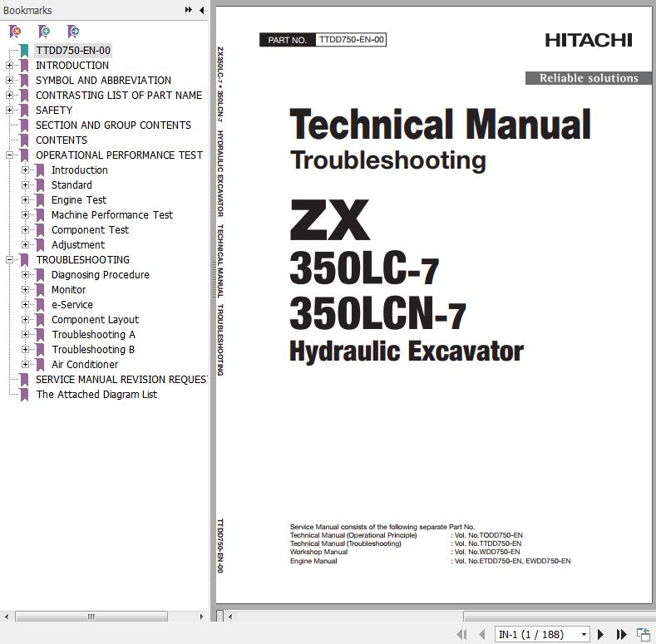The image size is (656, 644).
Task: Open Introduction under Operational Performance Test
Action: (80, 170)
